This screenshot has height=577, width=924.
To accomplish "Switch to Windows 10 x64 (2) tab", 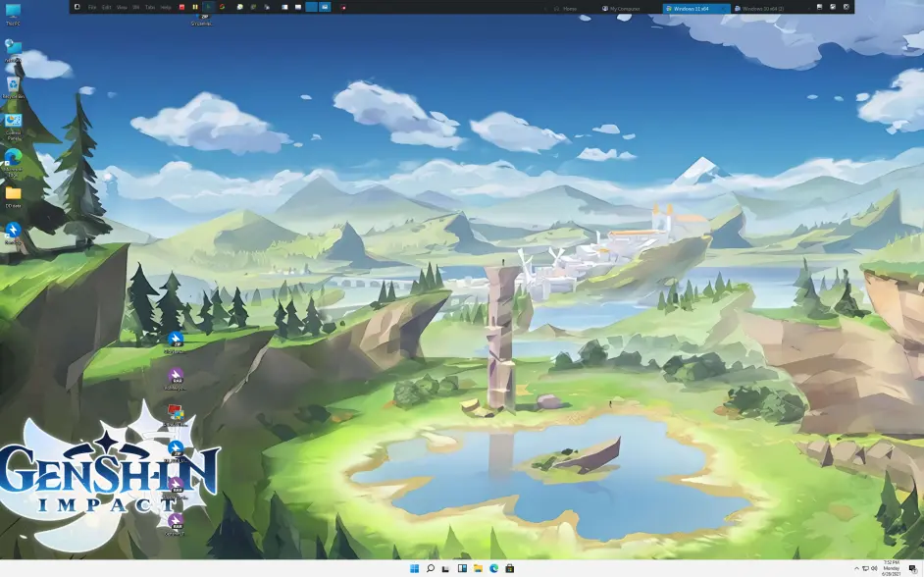I will 760,8.
